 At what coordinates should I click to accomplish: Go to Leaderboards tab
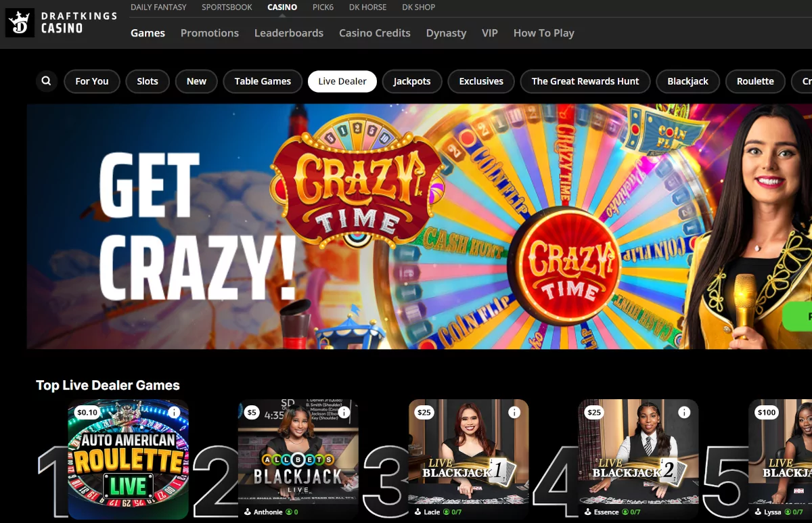point(289,32)
